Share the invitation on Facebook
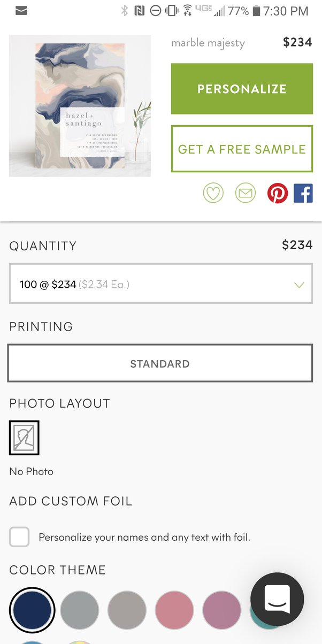 pyautogui.click(x=303, y=193)
